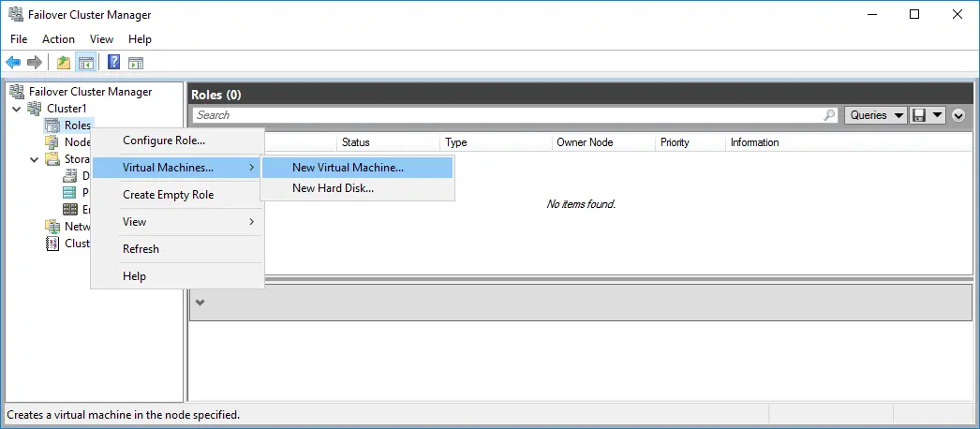Open the View menu in menu bar
The height and width of the screenshot is (429, 980).
click(101, 39)
